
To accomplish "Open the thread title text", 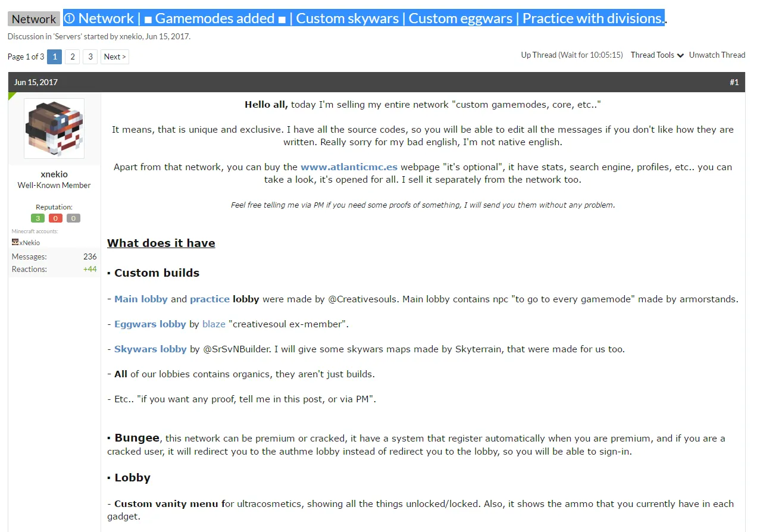I will point(364,18).
